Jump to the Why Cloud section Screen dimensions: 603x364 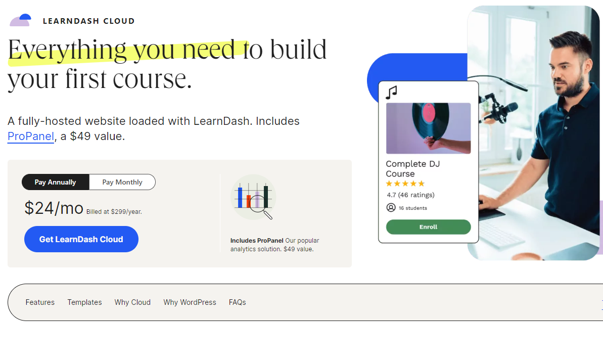click(132, 302)
